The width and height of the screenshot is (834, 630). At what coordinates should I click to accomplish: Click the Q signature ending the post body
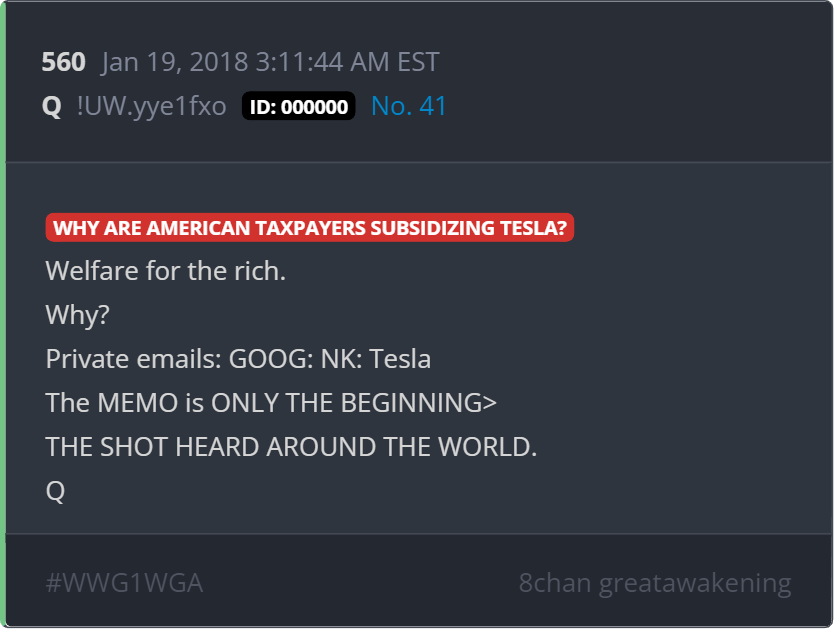tap(55, 491)
